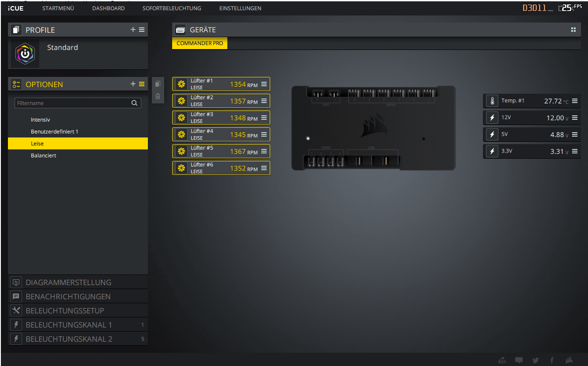Open the Lüfter #2 row menu

264,101
